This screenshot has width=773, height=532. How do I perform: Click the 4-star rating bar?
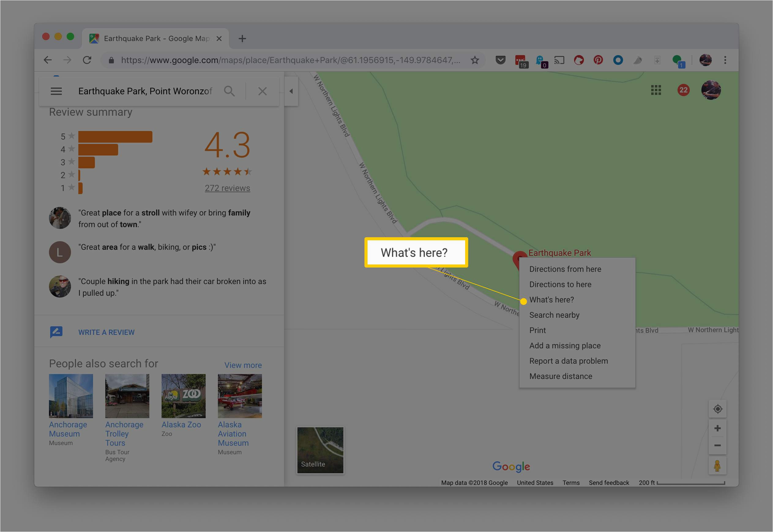98,150
